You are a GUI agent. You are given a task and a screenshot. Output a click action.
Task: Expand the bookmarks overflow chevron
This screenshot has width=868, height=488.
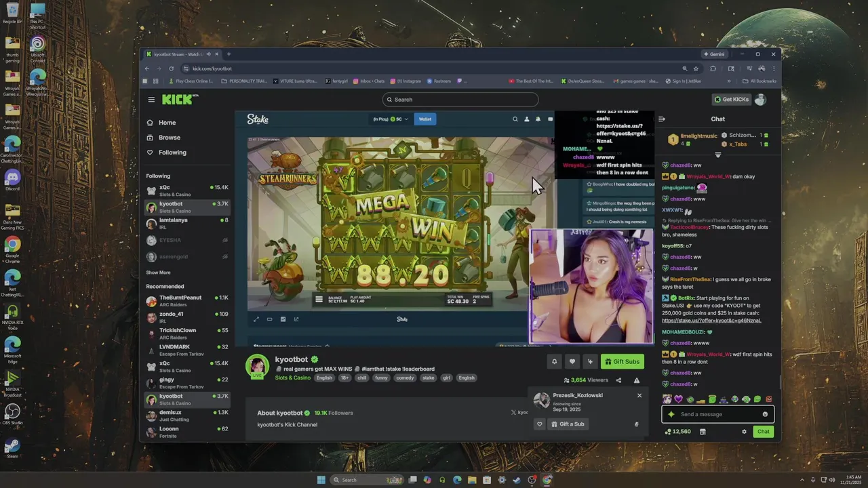click(729, 81)
